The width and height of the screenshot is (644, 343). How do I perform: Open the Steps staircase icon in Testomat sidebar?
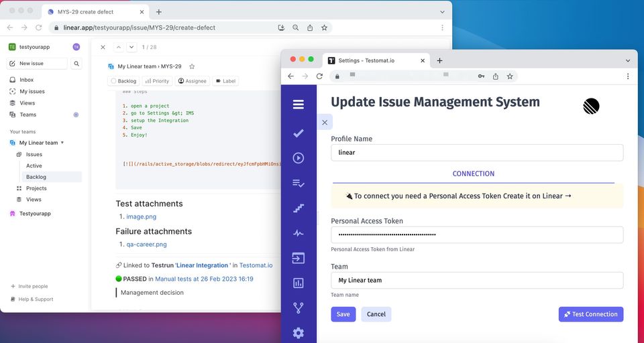(298, 208)
